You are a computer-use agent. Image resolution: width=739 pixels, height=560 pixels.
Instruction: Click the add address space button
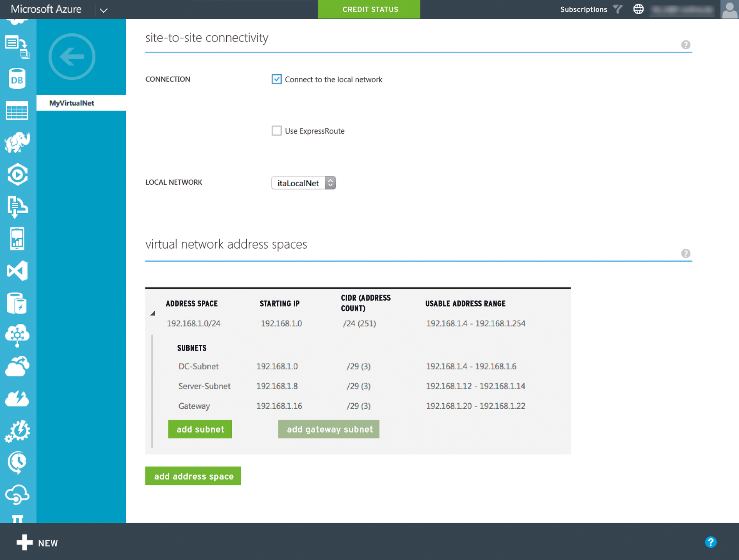tap(193, 476)
